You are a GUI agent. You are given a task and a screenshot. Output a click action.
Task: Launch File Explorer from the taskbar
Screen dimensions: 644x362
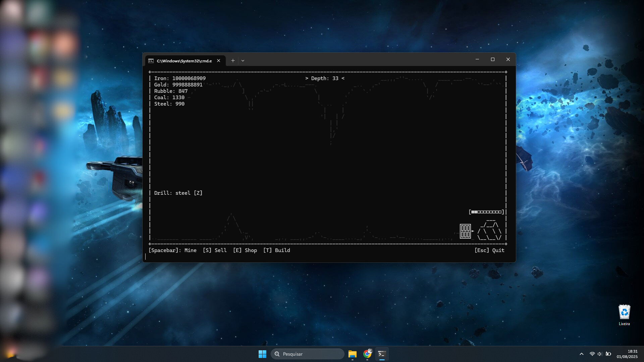click(x=352, y=354)
